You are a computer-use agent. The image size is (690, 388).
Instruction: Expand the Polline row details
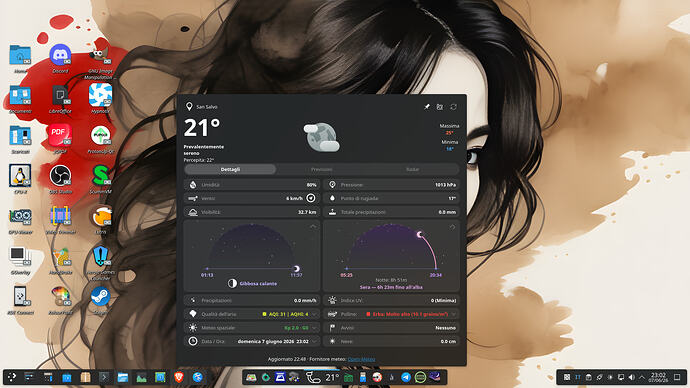[392, 314]
